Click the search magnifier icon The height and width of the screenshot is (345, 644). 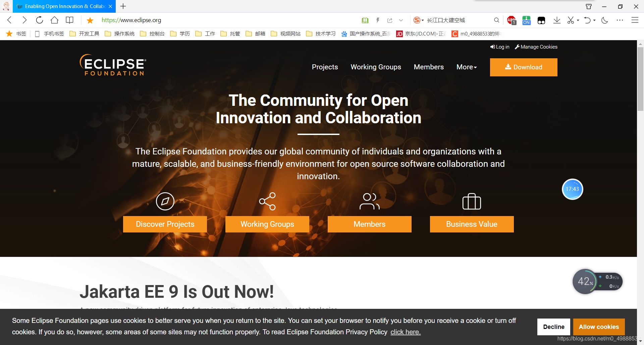click(x=496, y=20)
